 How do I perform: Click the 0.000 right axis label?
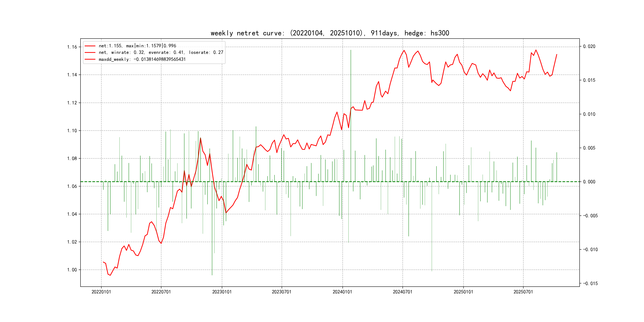(589, 182)
